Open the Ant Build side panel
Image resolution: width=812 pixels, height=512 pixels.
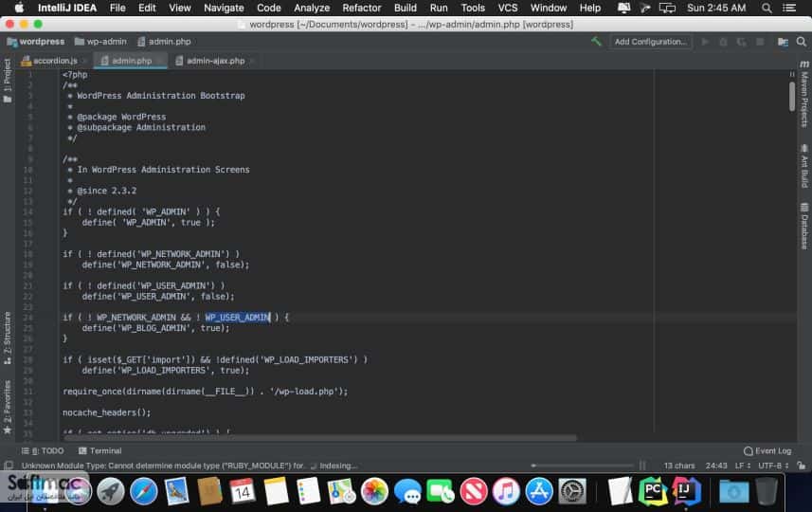pos(804,166)
